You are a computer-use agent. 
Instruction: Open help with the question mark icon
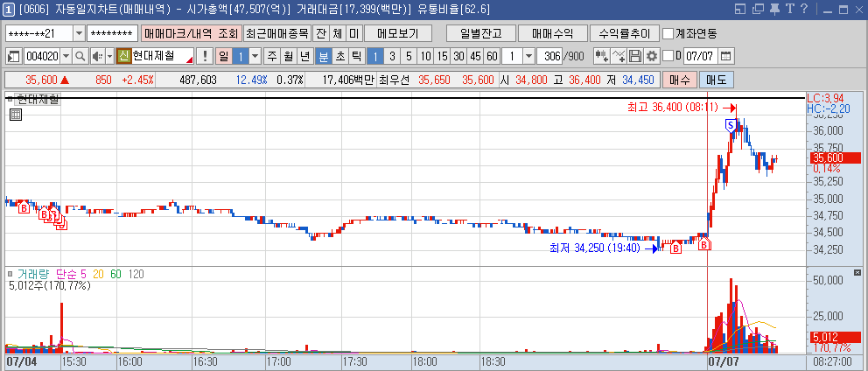pos(804,9)
